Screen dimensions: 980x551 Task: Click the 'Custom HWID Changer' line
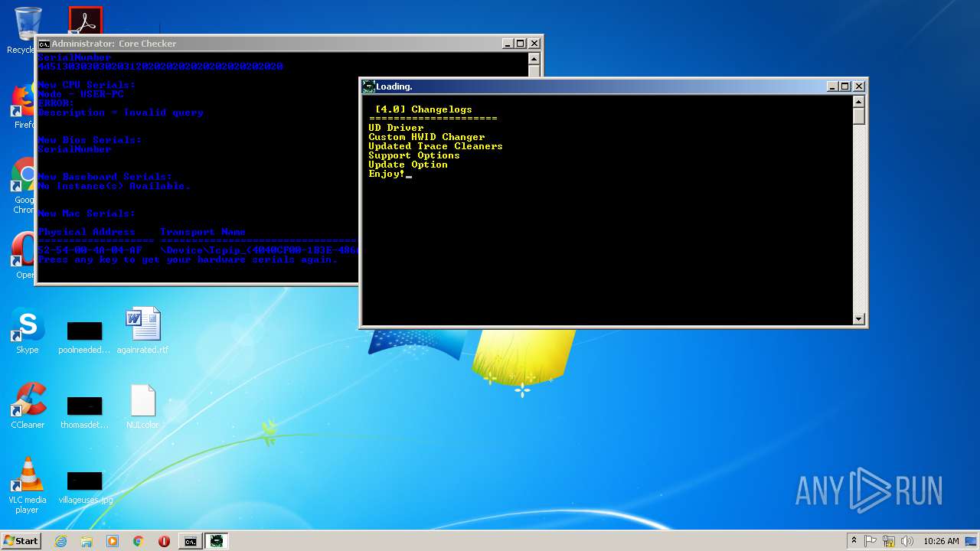426,137
